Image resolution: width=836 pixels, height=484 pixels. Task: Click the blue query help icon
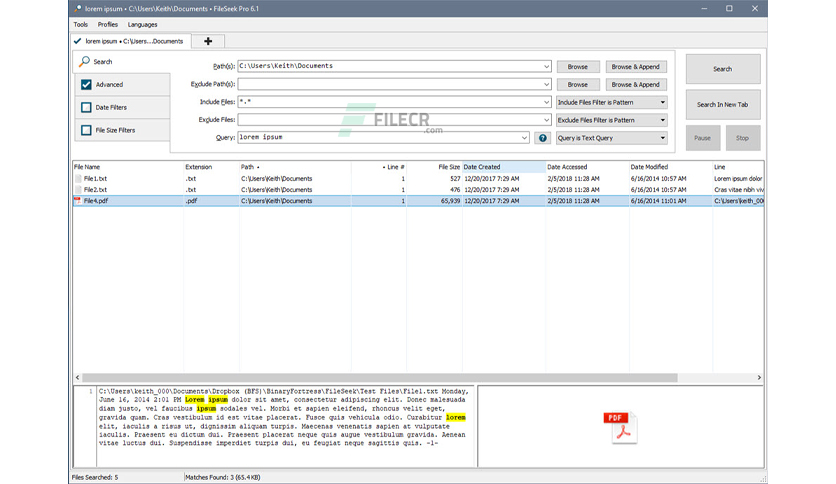pyautogui.click(x=542, y=138)
